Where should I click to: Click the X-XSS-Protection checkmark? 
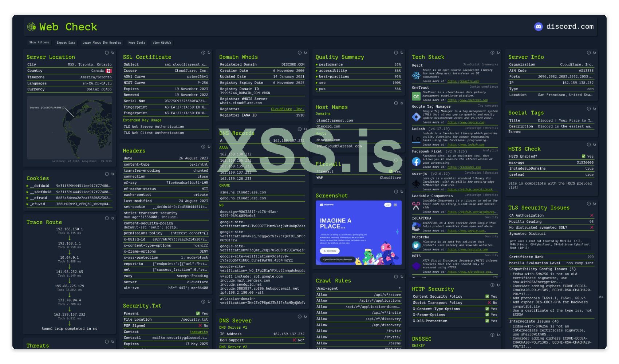487,321
